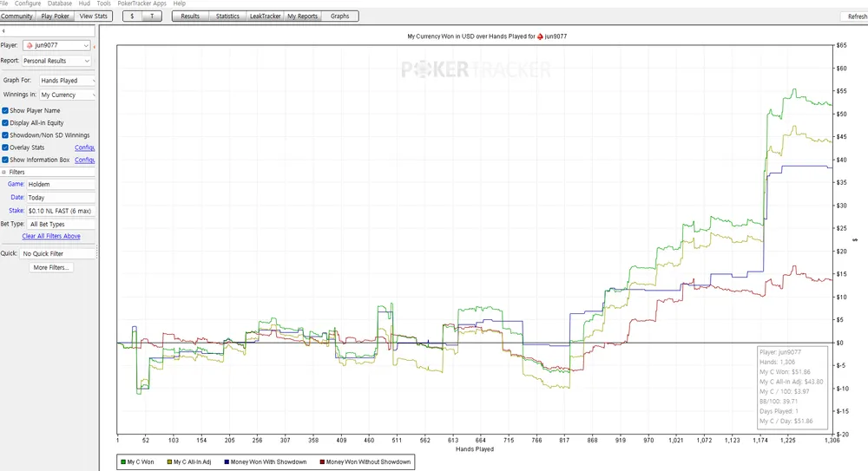Open the Tools menu

pyautogui.click(x=104, y=3)
